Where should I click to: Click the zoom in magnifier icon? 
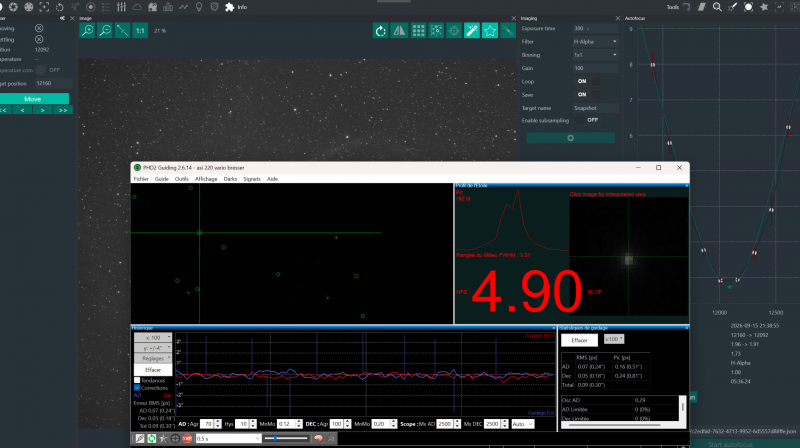point(87,31)
